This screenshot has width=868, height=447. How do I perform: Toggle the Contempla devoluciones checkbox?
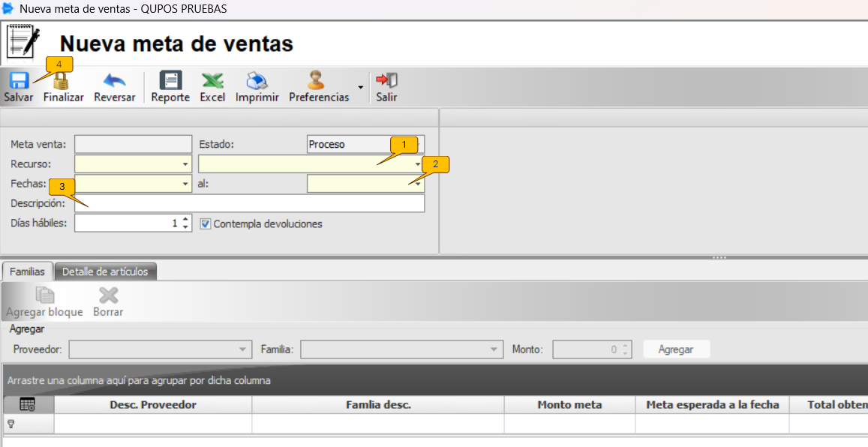(206, 223)
